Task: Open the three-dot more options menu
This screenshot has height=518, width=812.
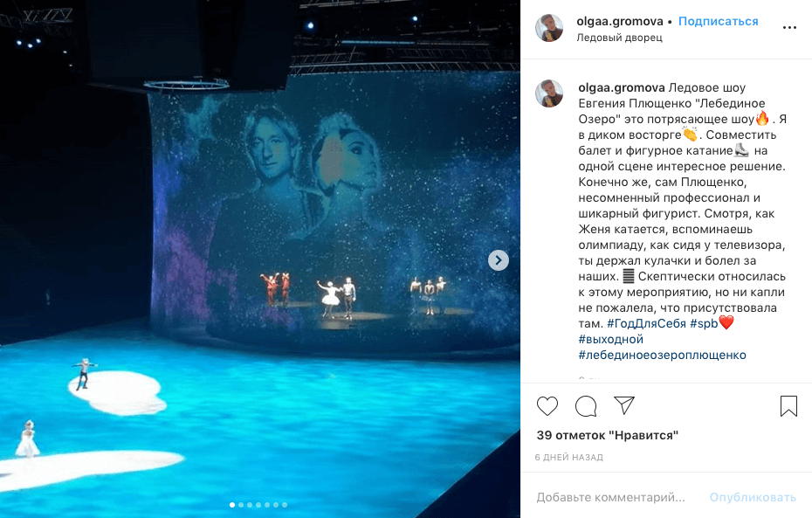Action: (x=789, y=27)
